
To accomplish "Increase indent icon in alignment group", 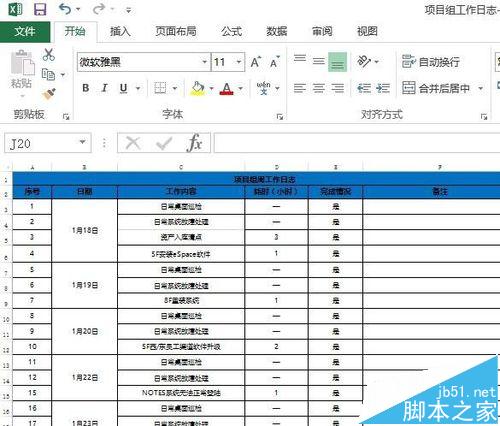I will coord(383,88).
